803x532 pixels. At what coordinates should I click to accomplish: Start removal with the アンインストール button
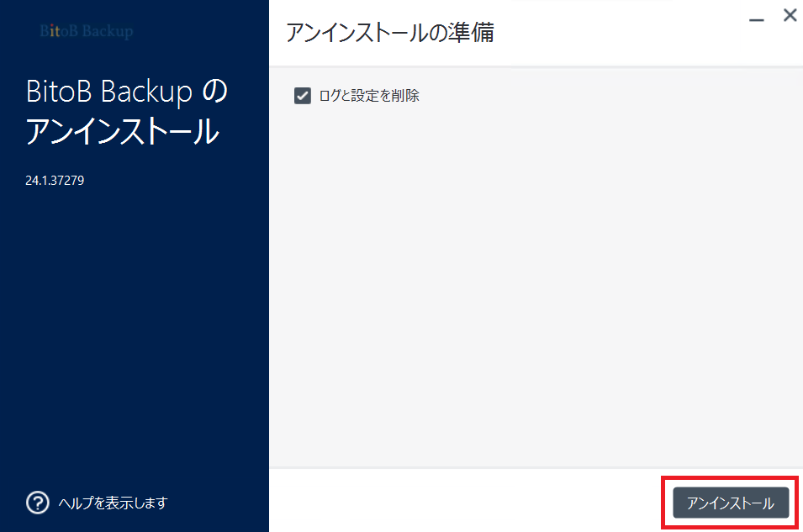(731, 503)
